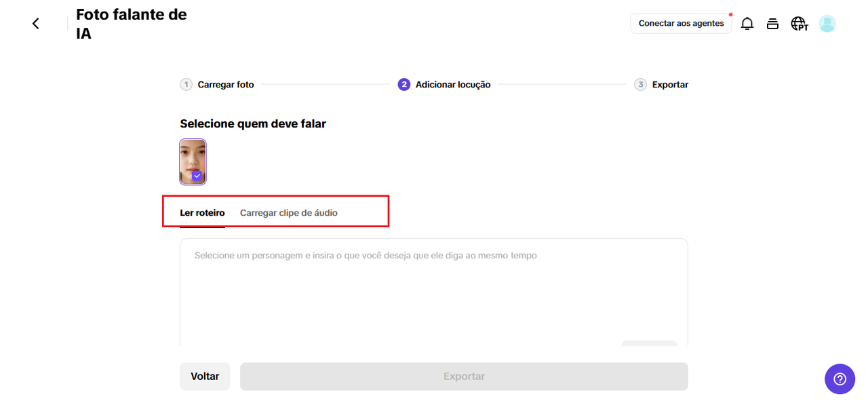Click the Conectar aos agentes button
Image resolution: width=868 pixels, height=407 pixels.
(x=681, y=24)
